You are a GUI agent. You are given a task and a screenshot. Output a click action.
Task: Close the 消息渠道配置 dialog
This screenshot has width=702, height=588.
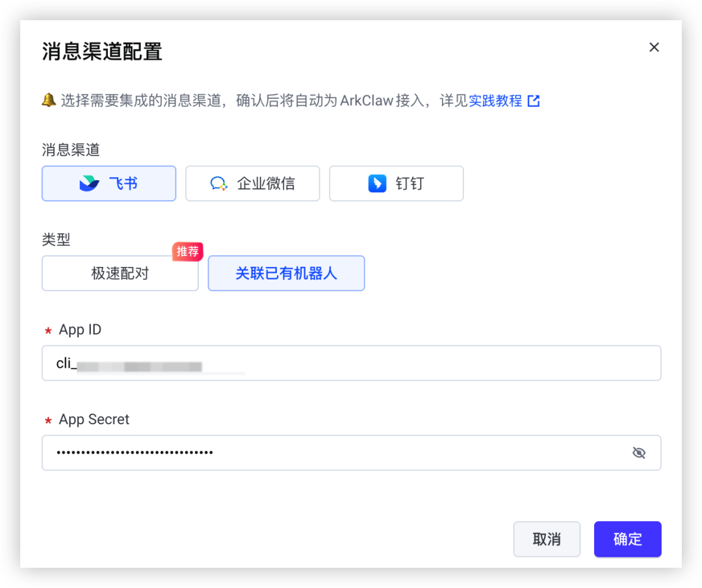coord(654,47)
